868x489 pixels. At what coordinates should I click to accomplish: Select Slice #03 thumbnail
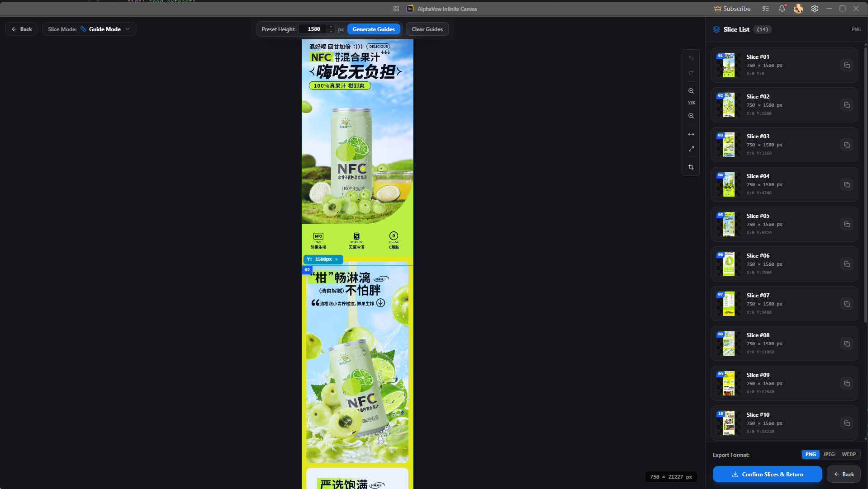point(728,145)
